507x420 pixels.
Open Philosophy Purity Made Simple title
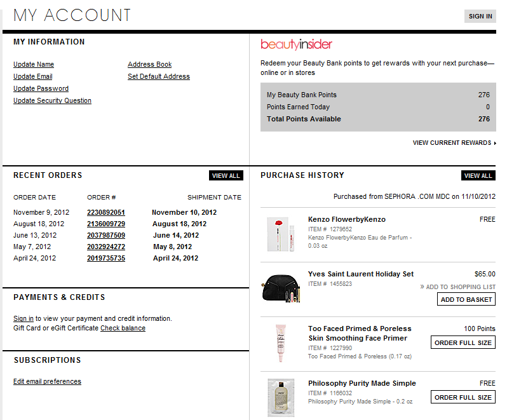(362, 383)
